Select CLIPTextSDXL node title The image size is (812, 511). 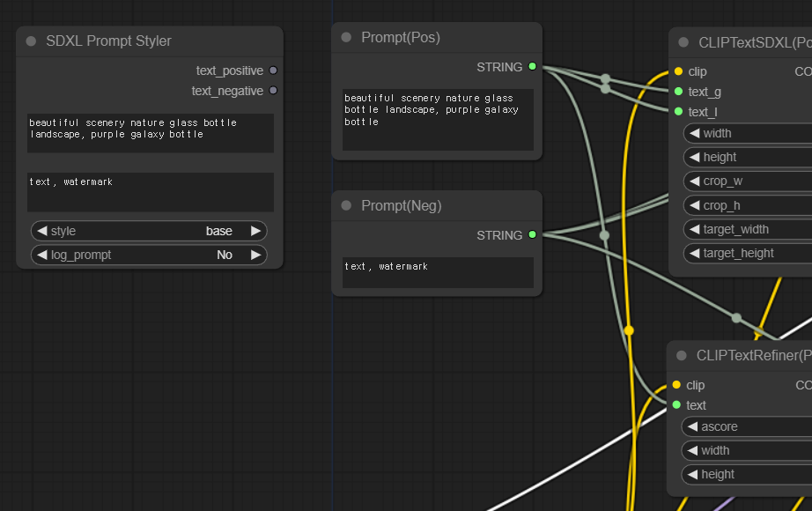tap(755, 42)
